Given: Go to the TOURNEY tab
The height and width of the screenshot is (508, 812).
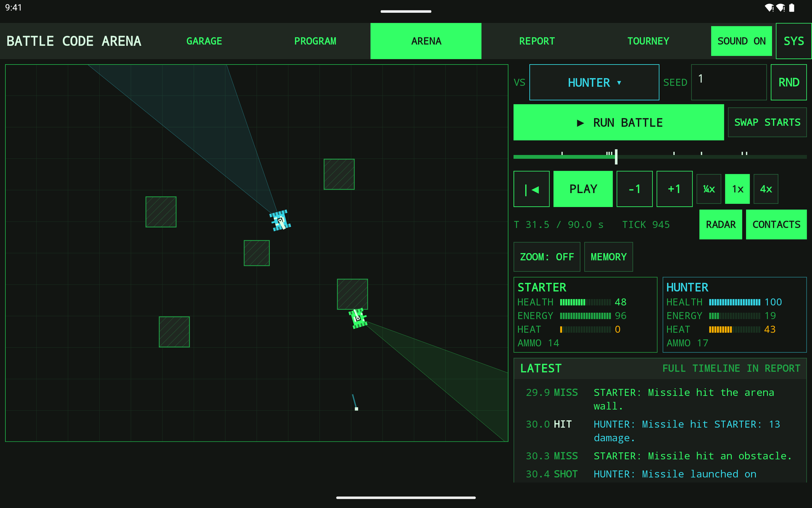Looking at the screenshot, I should [x=648, y=41].
